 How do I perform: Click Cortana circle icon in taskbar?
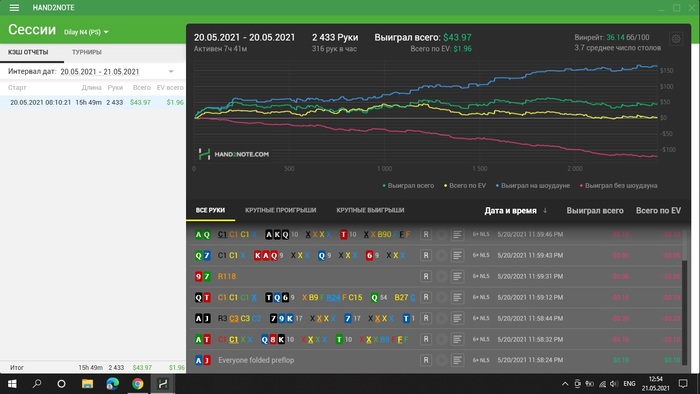62,384
